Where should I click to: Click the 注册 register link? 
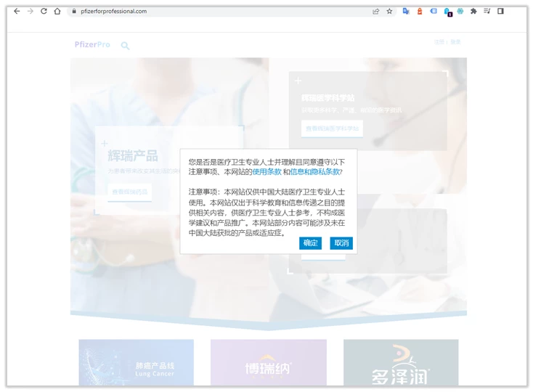point(439,42)
